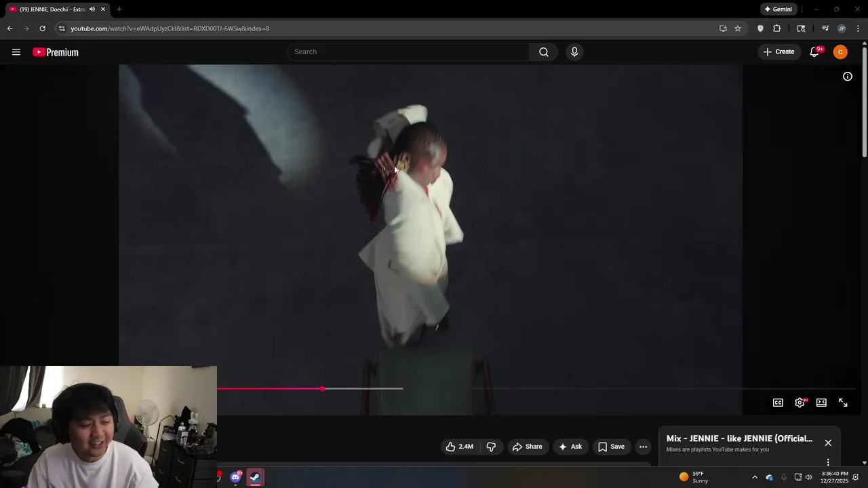Reload the page in Chrome

point(43,28)
